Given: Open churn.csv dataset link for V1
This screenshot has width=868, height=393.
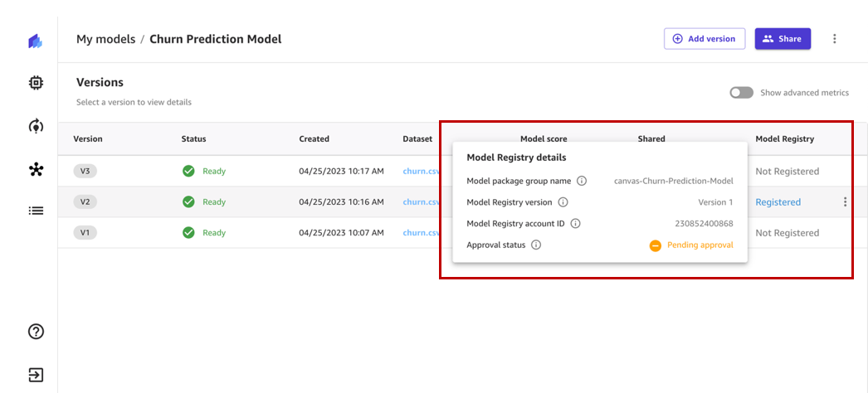Looking at the screenshot, I should point(421,233).
